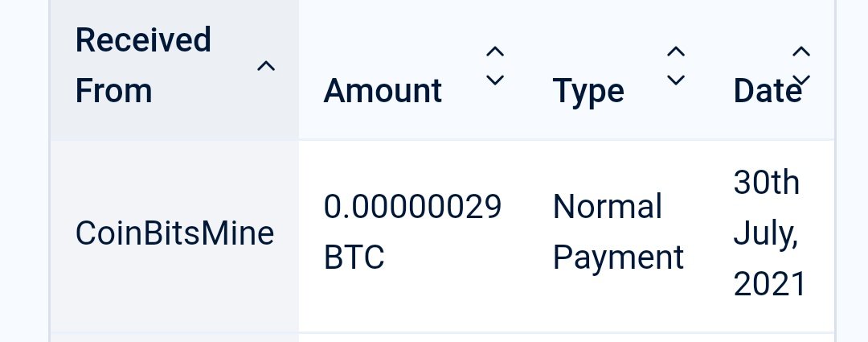
Task: Click the partially visible row below CoinBitsMine
Action: [442, 336]
